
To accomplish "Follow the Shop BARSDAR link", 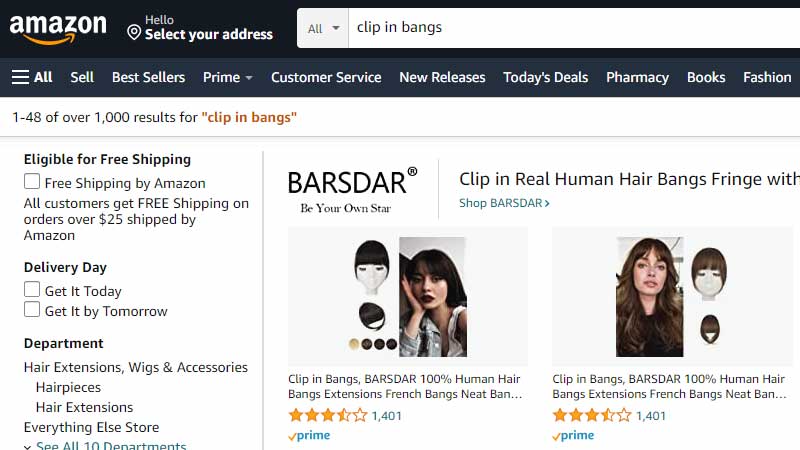I will tap(504, 203).
